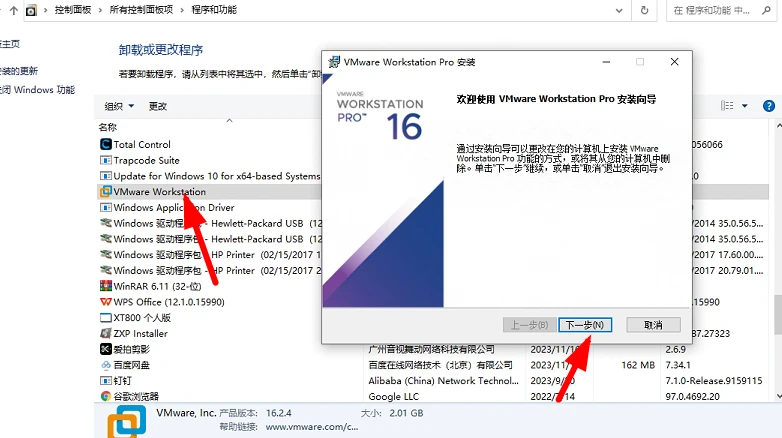Image resolution: width=782 pixels, height=438 pixels.
Task: Click the control panel icon in address bar
Action: pos(31,10)
